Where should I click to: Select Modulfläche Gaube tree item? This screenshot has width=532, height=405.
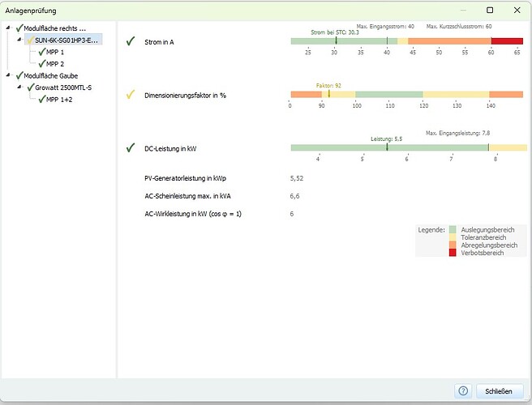tap(50, 75)
